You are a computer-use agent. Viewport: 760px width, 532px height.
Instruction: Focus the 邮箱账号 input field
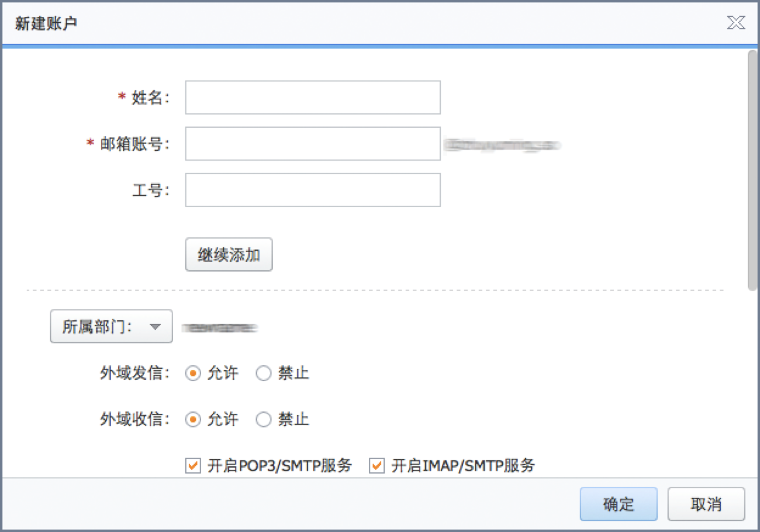(312, 143)
